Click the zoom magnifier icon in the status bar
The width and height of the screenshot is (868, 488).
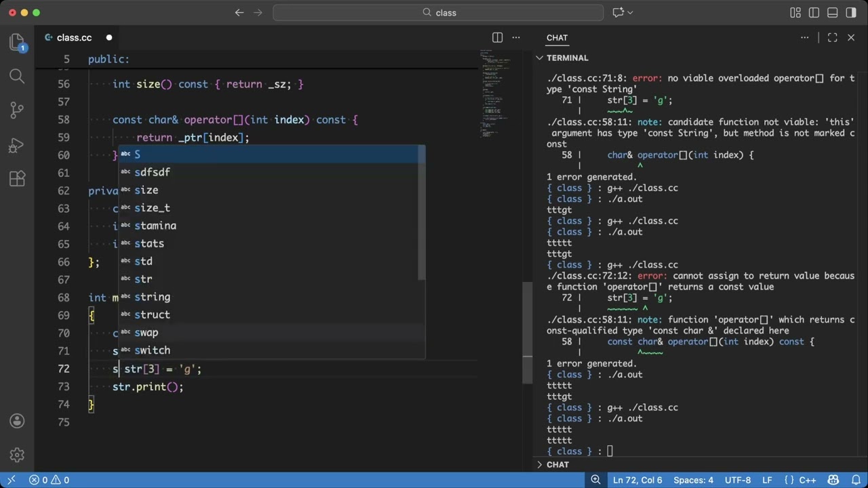[596, 480]
